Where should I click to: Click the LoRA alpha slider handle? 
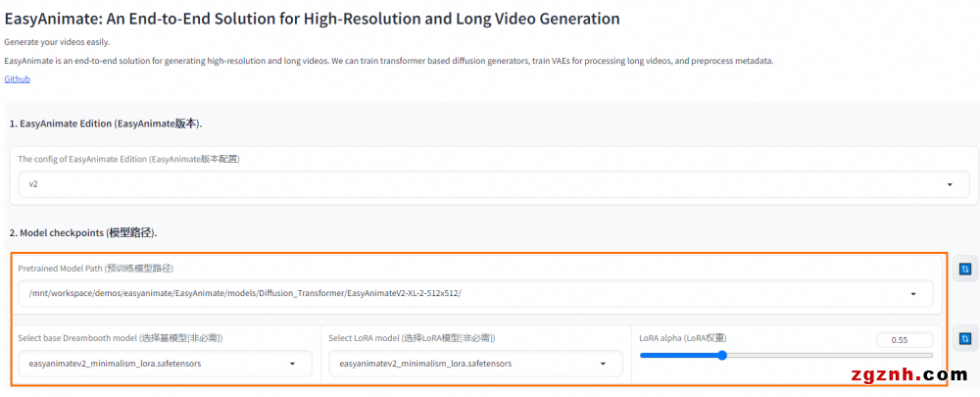(x=722, y=356)
